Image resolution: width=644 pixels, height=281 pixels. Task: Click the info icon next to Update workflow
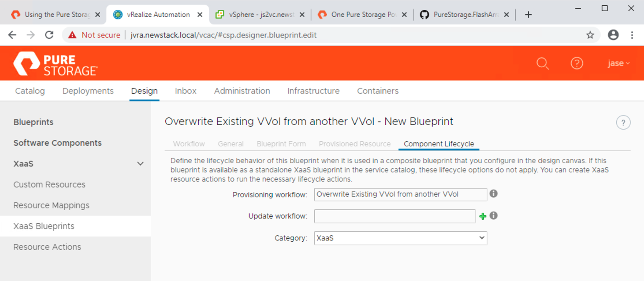point(493,216)
